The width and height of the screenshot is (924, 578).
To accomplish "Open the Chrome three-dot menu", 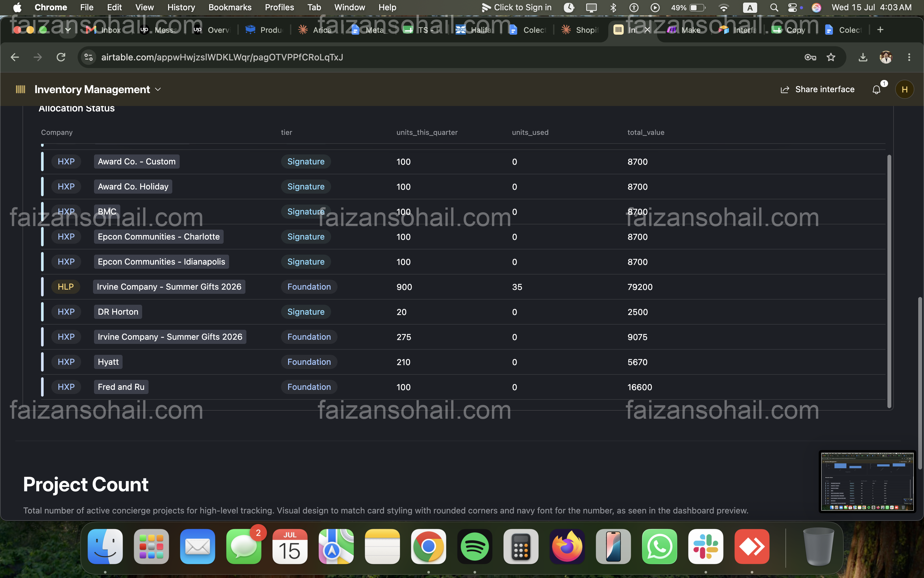I will tap(909, 57).
